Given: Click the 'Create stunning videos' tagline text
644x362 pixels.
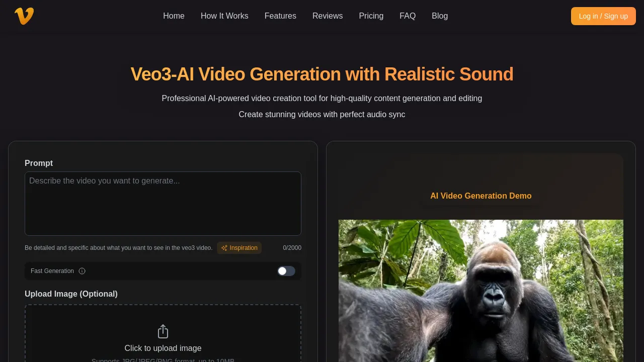Looking at the screenshot, I should [322, 114].
